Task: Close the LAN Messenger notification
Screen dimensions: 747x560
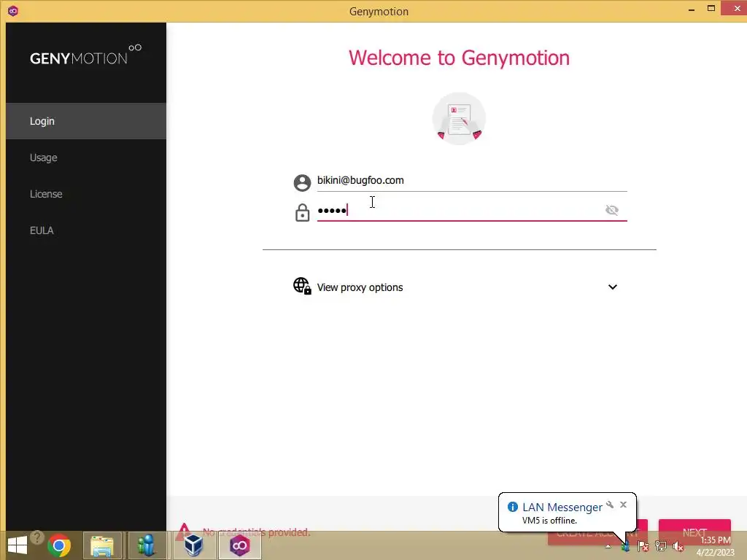Action: click(623, 505)
